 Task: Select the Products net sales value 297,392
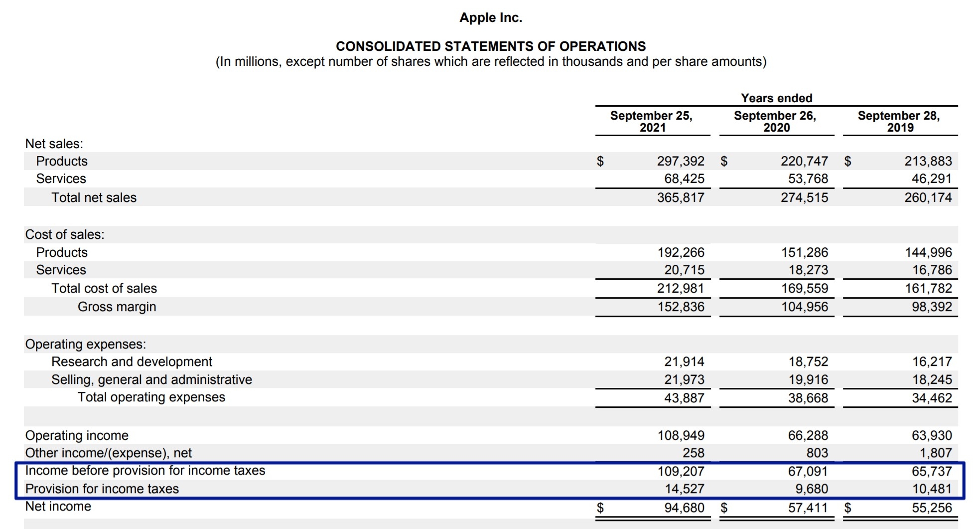[680, 161]
